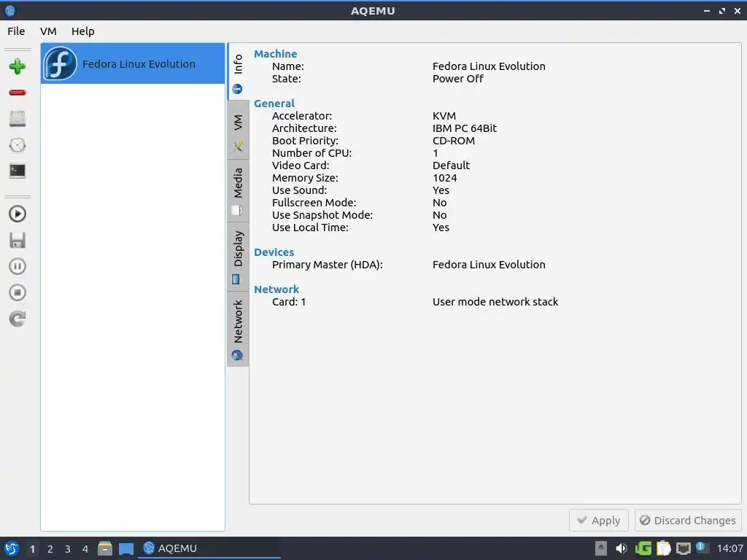Click the Devices section heading

(x=274, y=252)
